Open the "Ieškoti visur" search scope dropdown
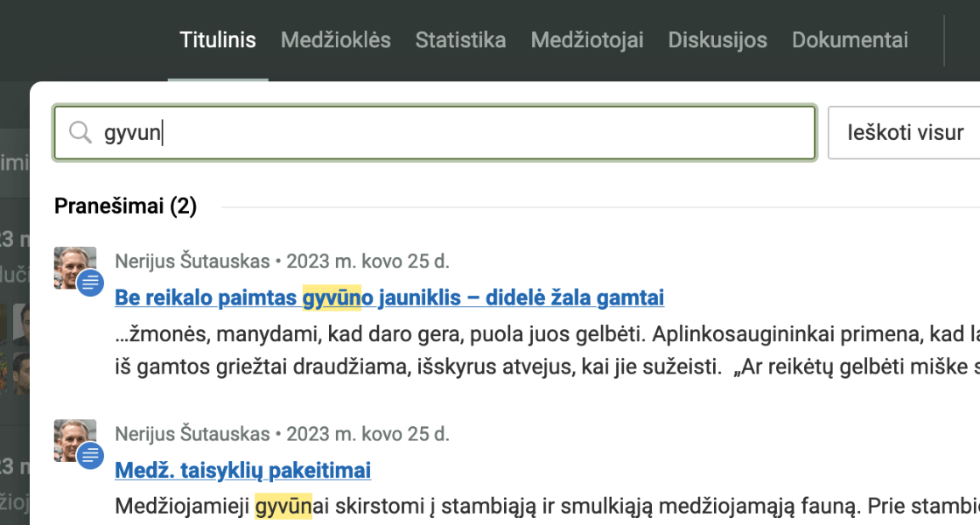The image size is (980, 525). [x=905, y=133]
